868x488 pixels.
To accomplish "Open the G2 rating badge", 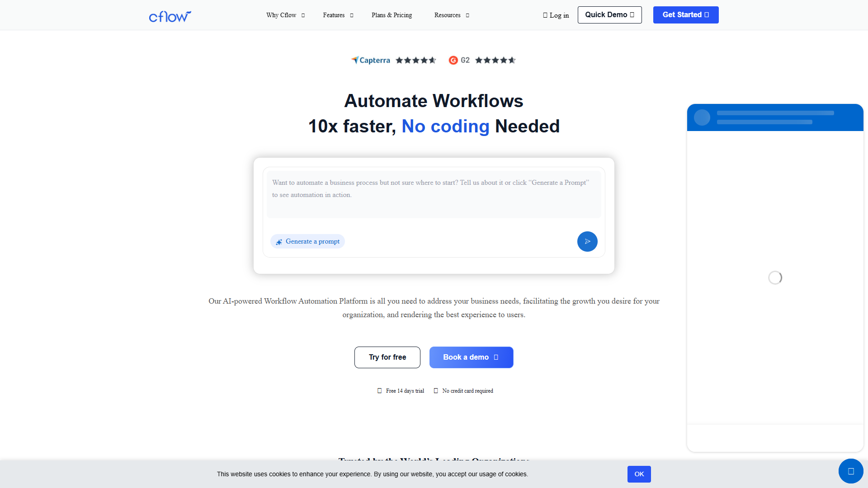I will [x=482, y=60].
